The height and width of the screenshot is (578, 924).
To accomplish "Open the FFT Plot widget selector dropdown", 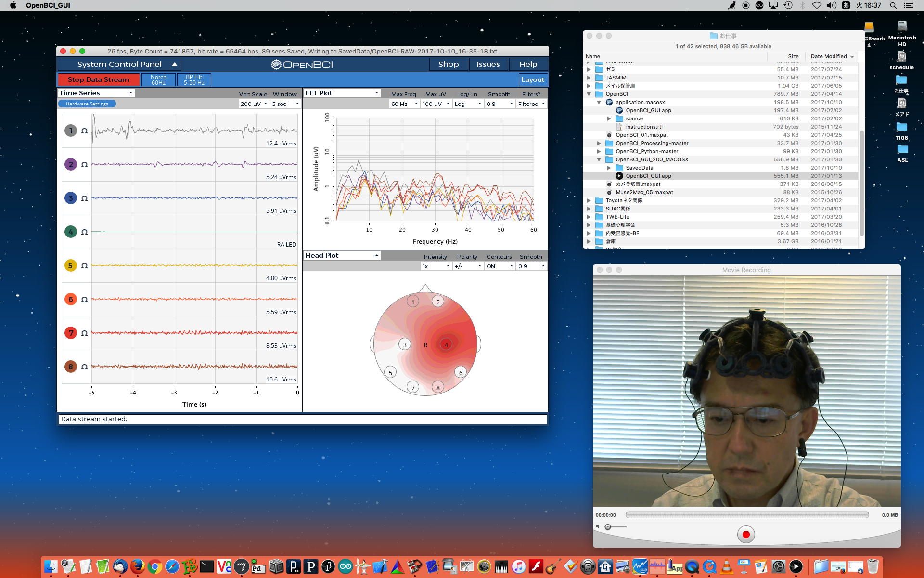I will click(342, 93).
